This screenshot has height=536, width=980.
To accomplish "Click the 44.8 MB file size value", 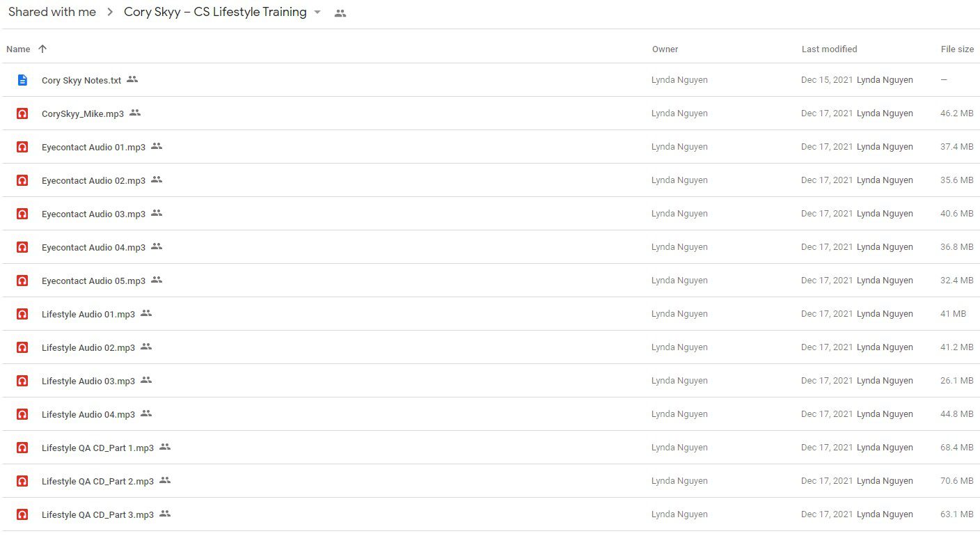I will point(956,414).
